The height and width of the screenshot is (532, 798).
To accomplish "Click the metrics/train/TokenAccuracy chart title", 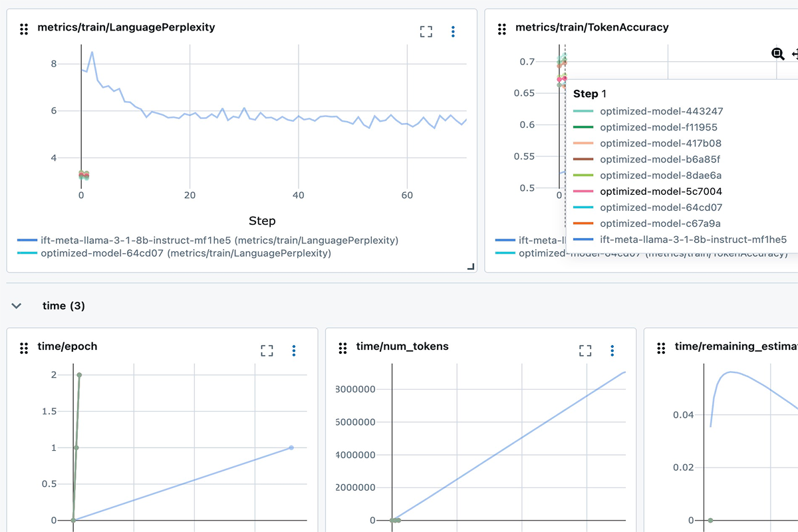I will (x=592, y=27).
